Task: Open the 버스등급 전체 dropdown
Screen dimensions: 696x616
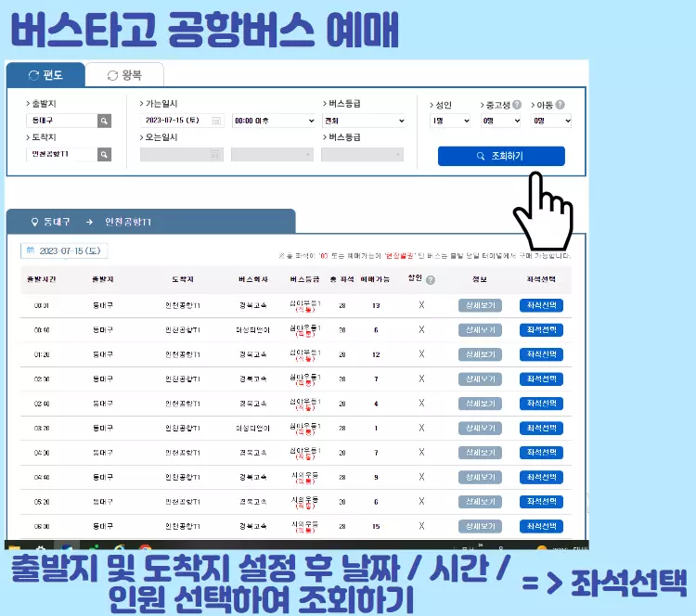Action: (x=364, y=121)
